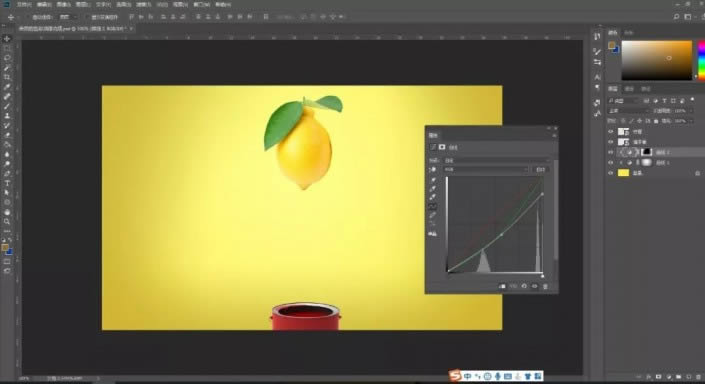Select the Move tool in the toolbar

[x=7, y=39]
